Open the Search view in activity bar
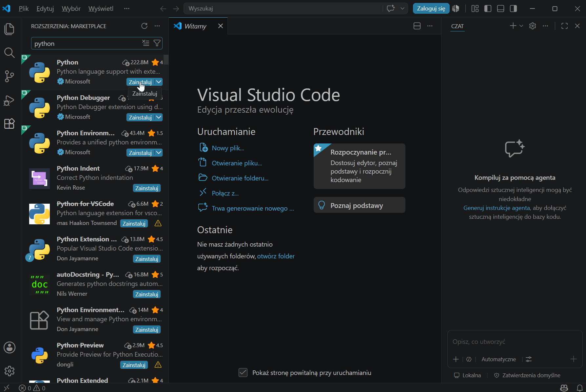The image size is (586, 392). pos(9,52)
